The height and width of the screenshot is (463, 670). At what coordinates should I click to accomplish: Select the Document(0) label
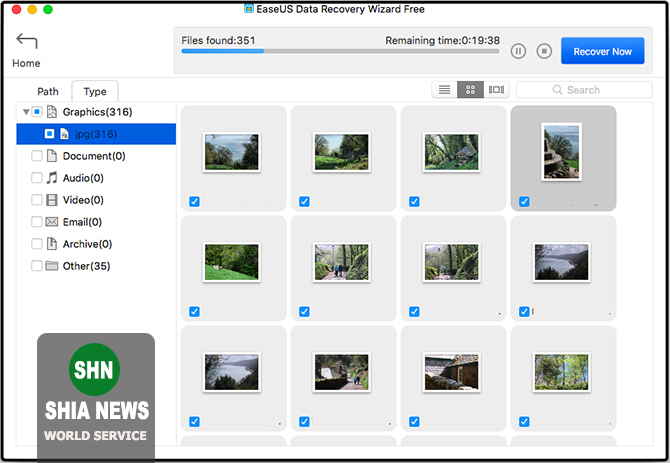pyautogui.click(x=94, y=156)
